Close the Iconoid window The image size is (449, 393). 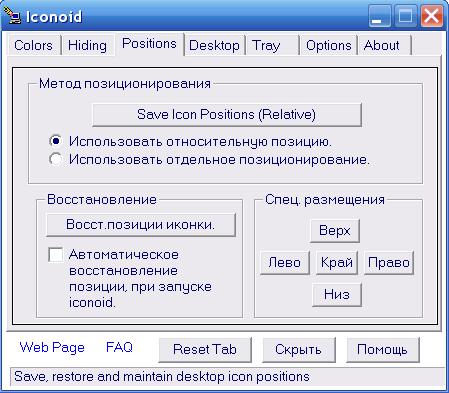point(431,16)
